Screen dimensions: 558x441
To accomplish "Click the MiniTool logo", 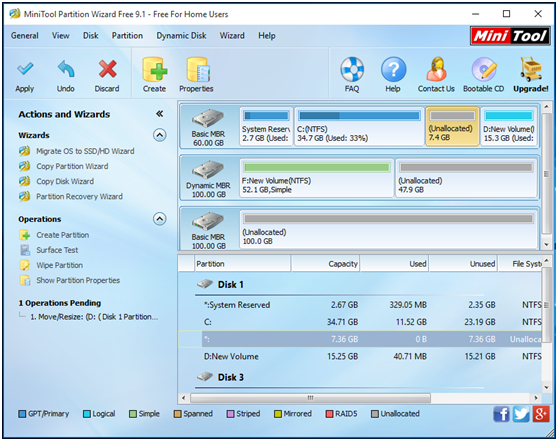I will coord(510,36).
